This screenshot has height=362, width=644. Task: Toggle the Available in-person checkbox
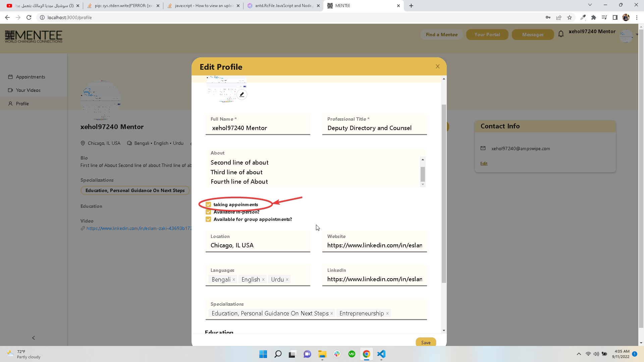[208, 212]
